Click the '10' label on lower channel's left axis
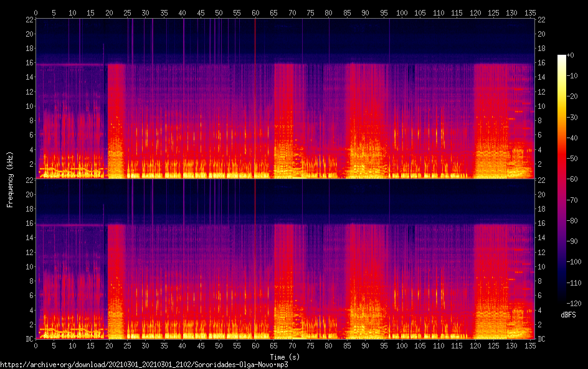Screen dimensions: 588x369 click(x=29, y=267)
